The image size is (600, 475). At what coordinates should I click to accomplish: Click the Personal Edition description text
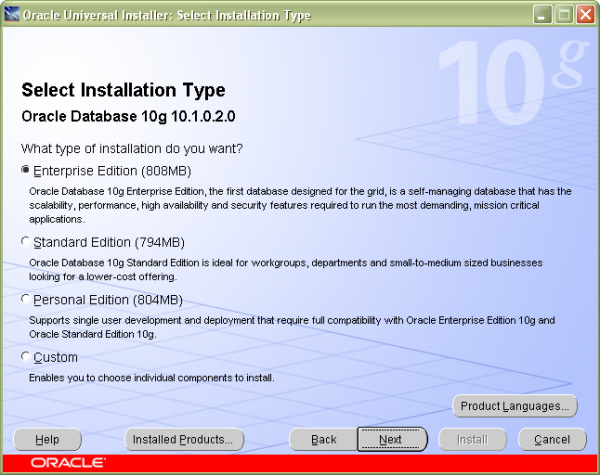pos(292,327)
